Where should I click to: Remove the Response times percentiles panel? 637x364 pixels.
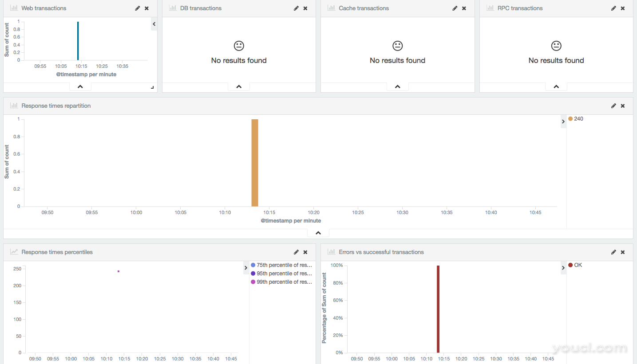tap(305, 252)
